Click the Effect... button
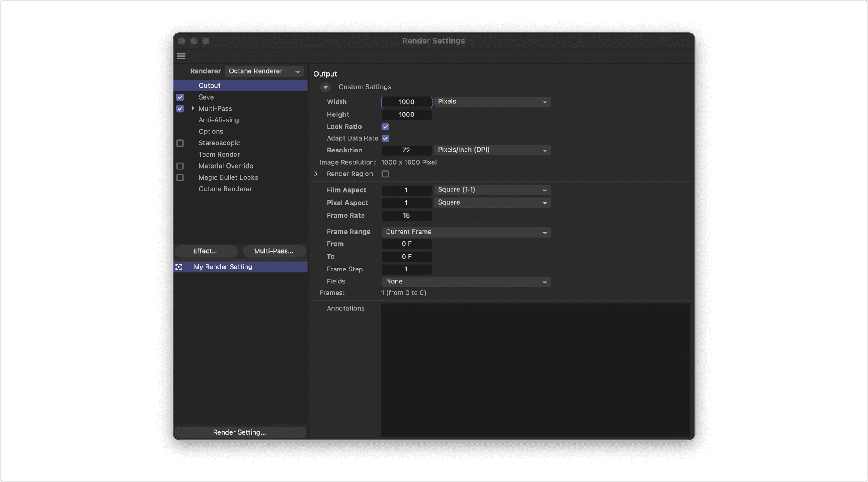Viewport: 868px width, 482px height. point(206,251)
